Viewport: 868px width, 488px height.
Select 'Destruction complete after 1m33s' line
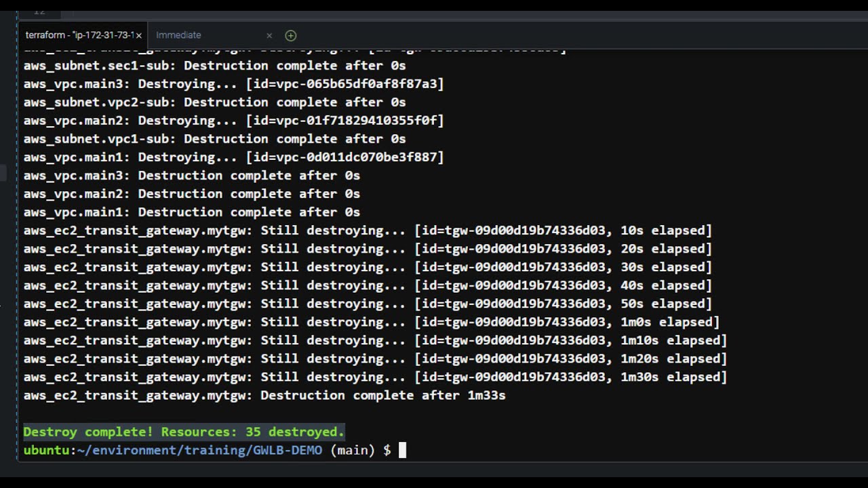pos(264,395)
